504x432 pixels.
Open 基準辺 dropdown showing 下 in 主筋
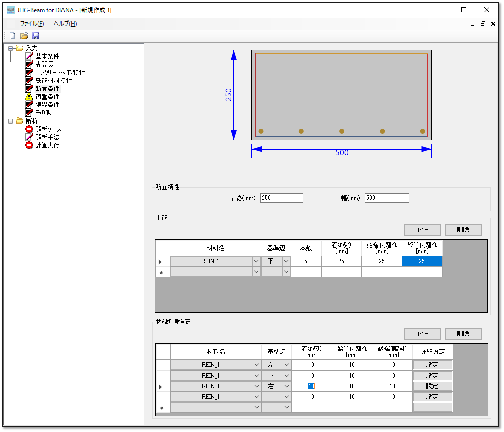tap(286, 261)
